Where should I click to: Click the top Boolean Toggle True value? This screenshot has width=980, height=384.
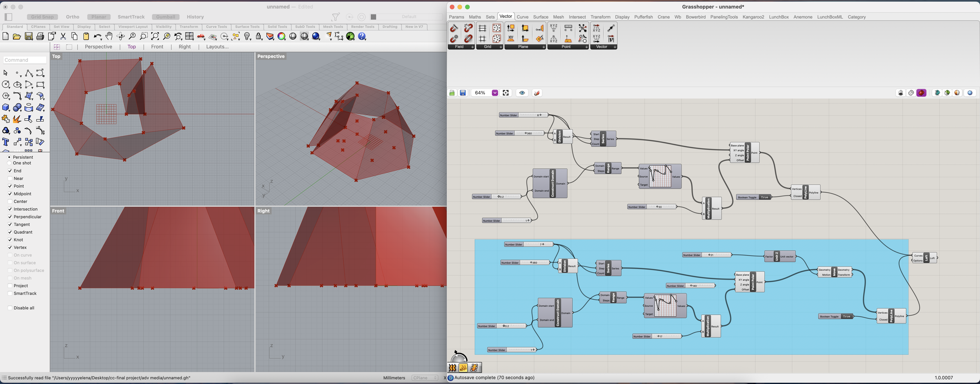pos(764,197)
